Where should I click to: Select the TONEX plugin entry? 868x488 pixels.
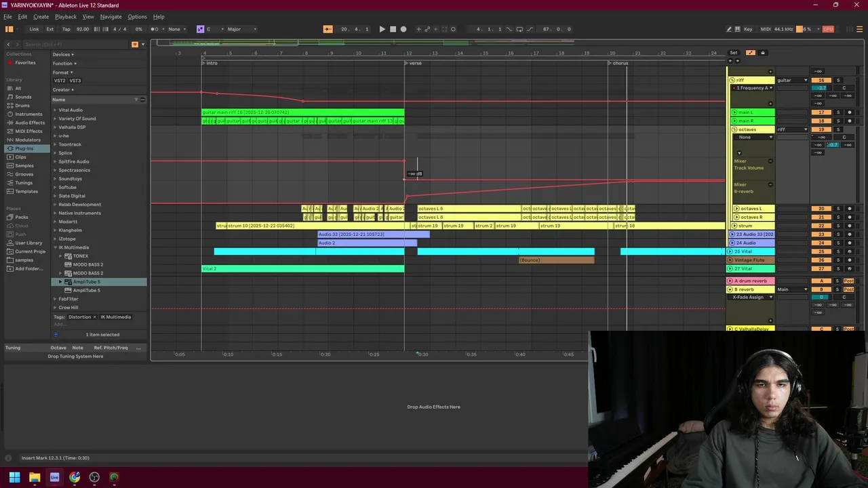pos(80,256)
